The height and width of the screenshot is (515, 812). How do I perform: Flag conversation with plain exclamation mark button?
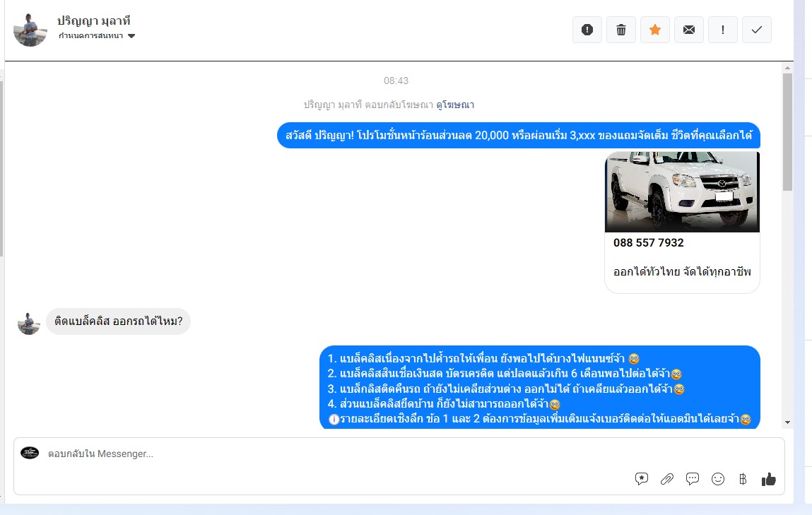tap(722, 30)
